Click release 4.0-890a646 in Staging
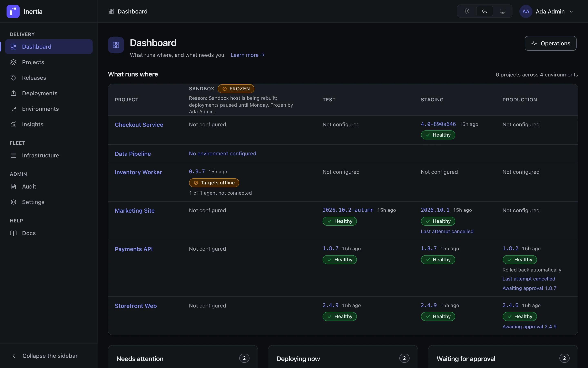588x368 pixels. coord(438,124)
